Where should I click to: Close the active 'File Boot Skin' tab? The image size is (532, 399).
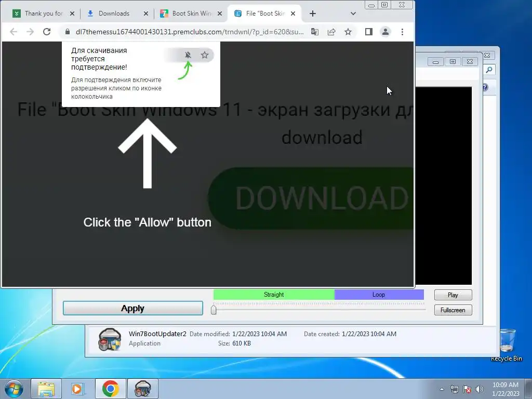tap(293, 14)
